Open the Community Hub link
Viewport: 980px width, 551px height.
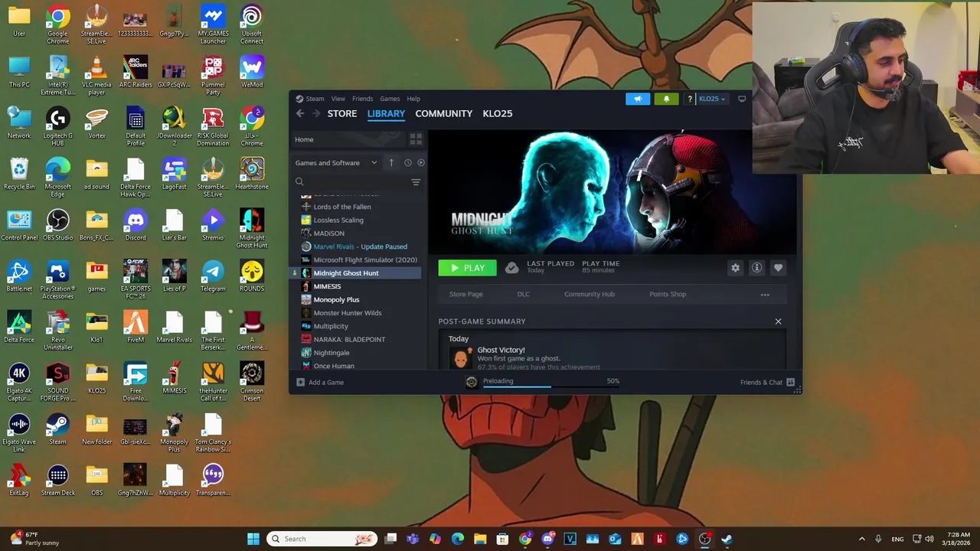pyautogui.click(x=590, y=294)
